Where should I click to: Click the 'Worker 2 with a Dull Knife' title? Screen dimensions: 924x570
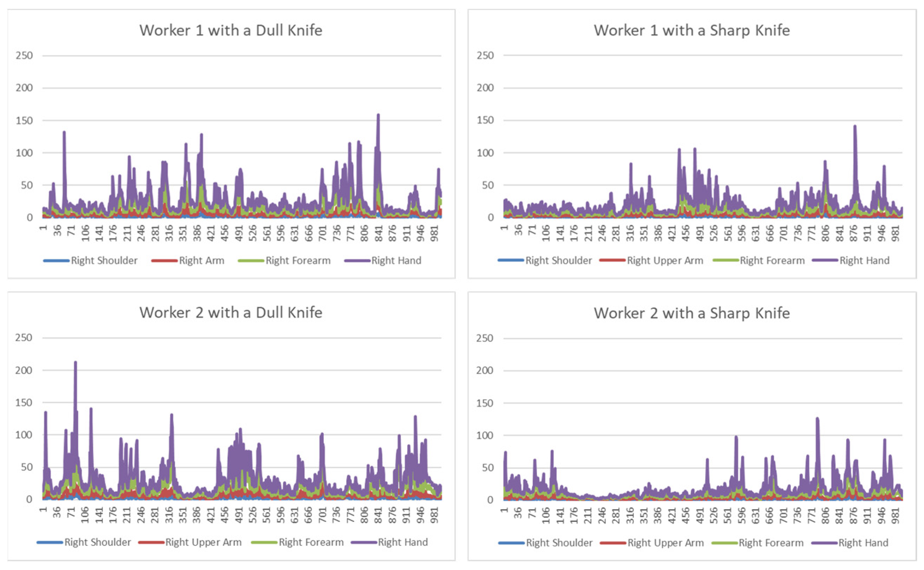click(231, 313)
